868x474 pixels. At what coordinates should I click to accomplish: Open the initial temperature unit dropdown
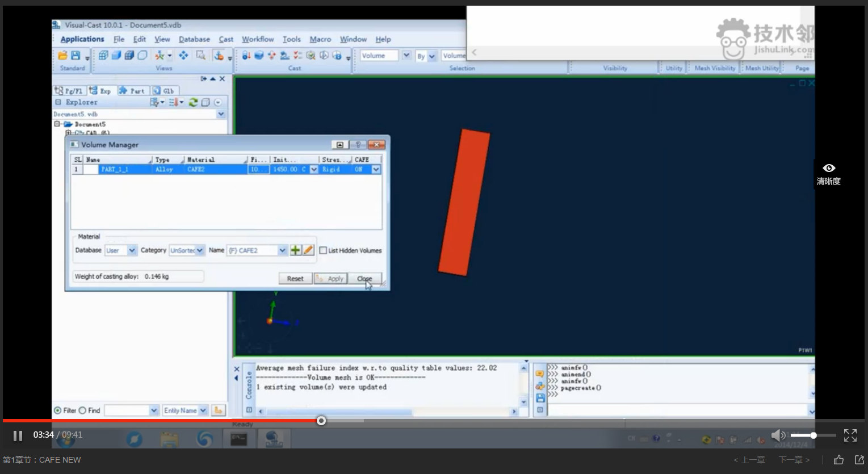(313, 169)
